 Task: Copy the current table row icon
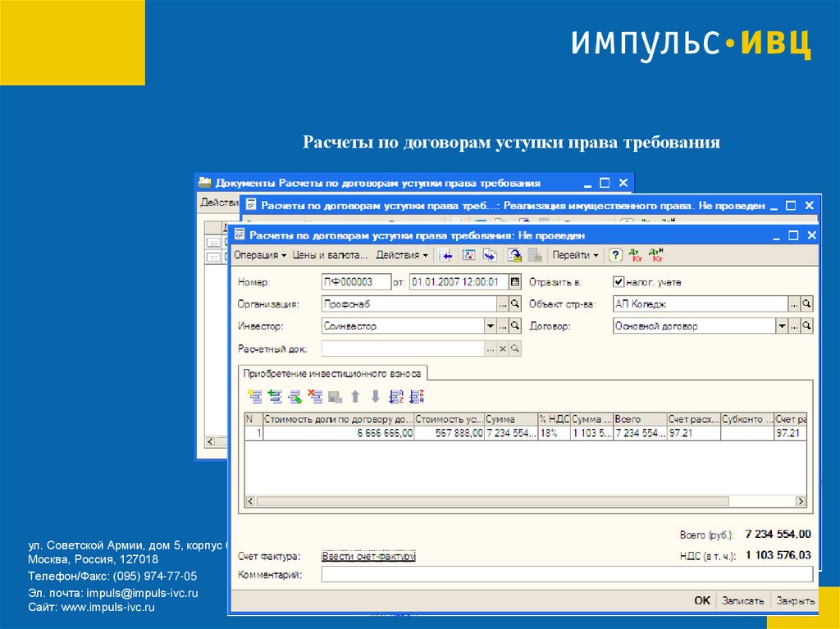tap(275, 396)
